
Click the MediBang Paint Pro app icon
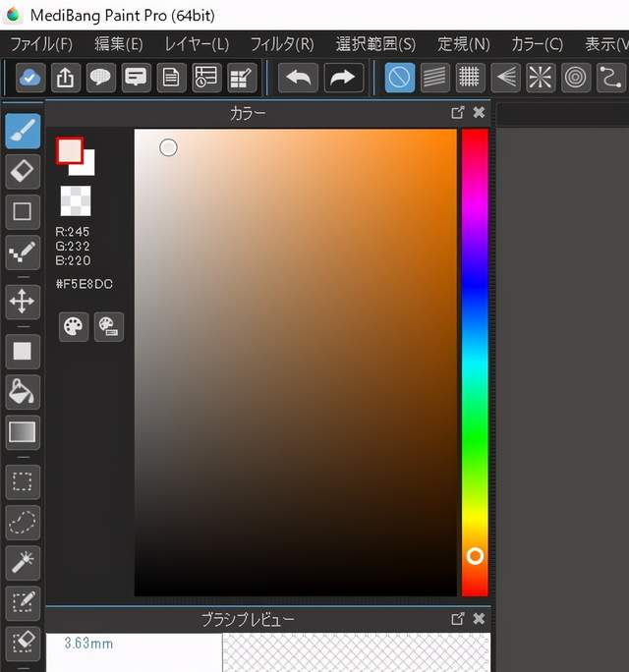[x=14, y=15]
